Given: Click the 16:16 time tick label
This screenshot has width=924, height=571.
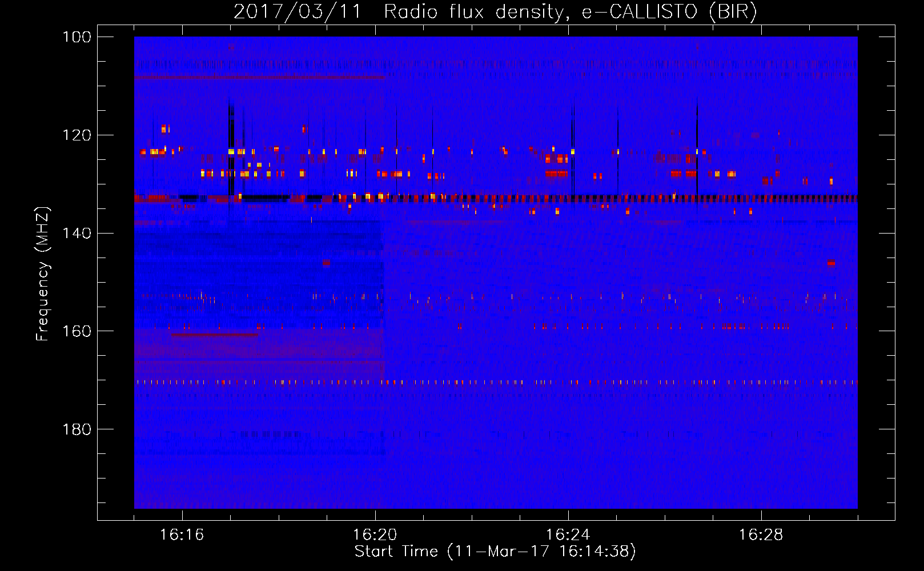Looking at the screenshot, I should [182, 535].
